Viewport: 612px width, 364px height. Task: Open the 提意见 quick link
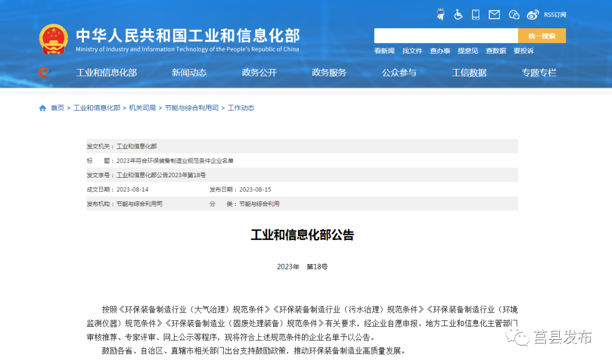467,50
